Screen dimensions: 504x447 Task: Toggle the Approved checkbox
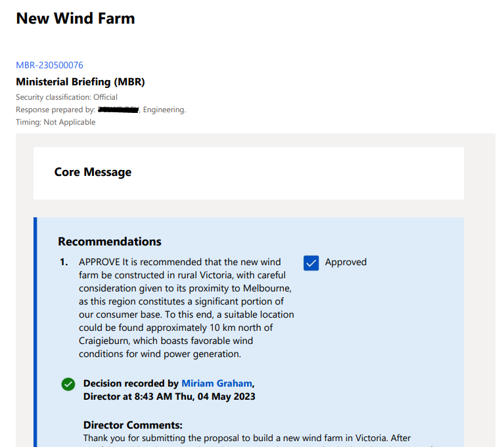pyautogui.click(x=311, y=263)
